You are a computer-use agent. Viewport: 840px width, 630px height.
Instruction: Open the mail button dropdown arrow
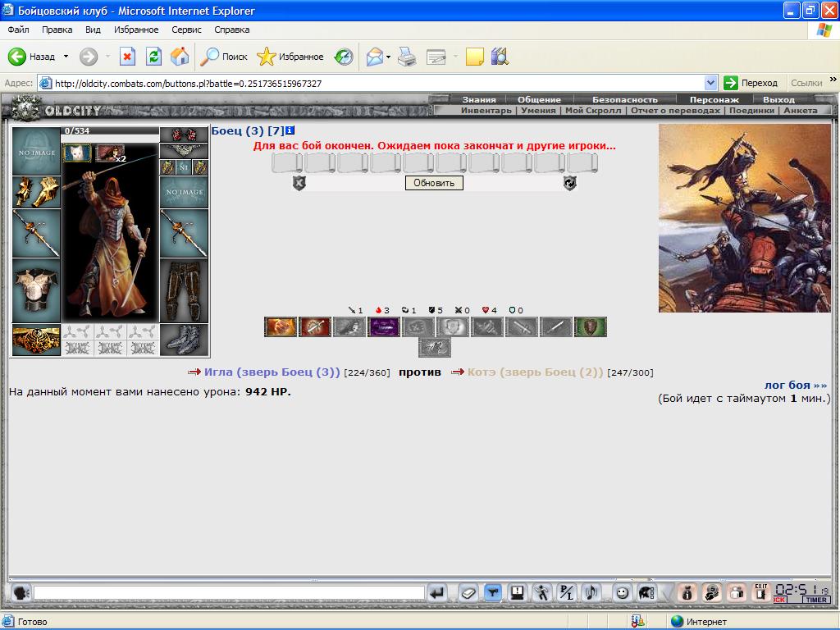click(388, 57)
